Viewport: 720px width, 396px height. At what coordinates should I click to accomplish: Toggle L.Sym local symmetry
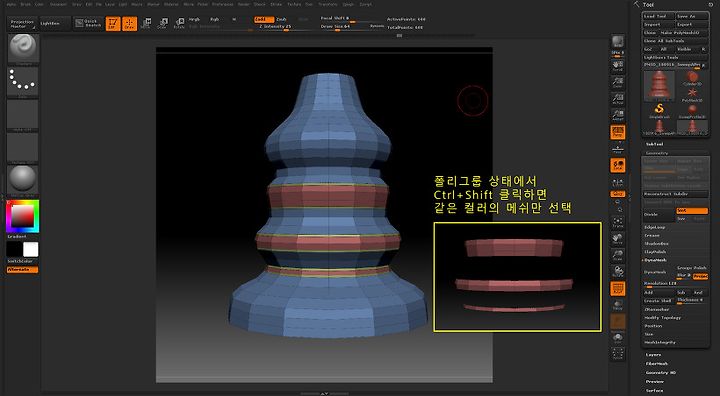pyautogui.click(x=618, y=182)
